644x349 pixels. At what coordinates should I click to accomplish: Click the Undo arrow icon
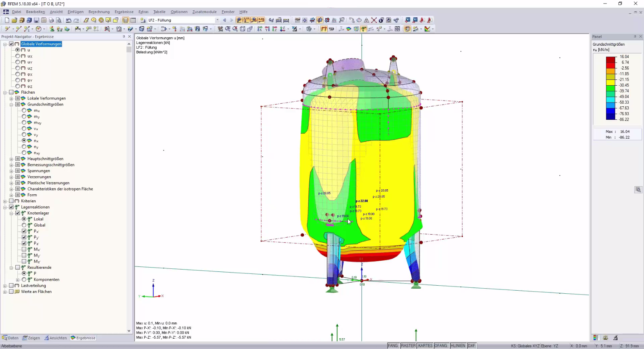coord(69,20)
